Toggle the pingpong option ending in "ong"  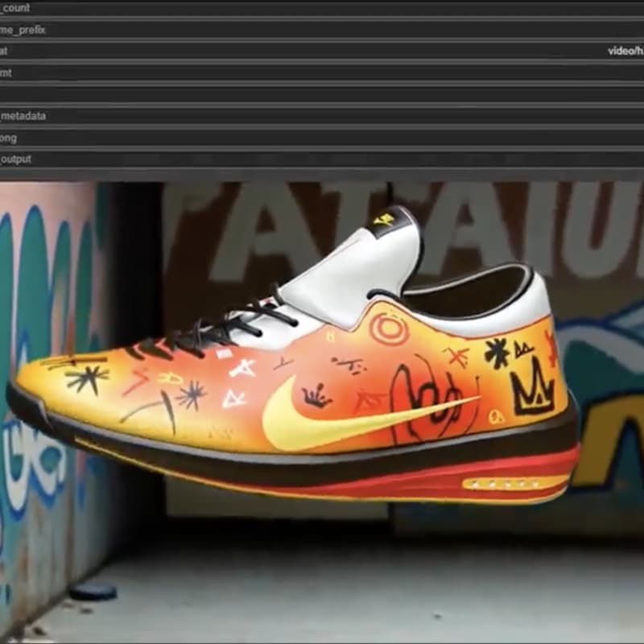tap(322, 138)
